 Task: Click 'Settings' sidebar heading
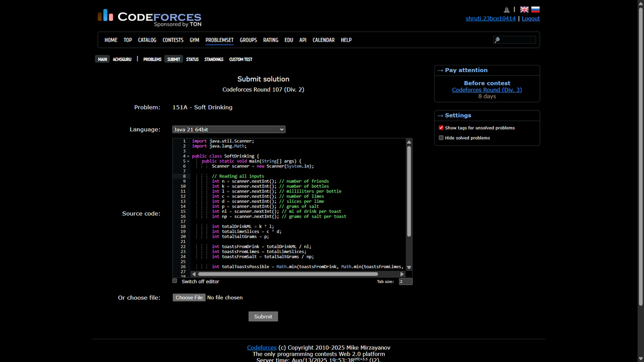click(458, 115)
